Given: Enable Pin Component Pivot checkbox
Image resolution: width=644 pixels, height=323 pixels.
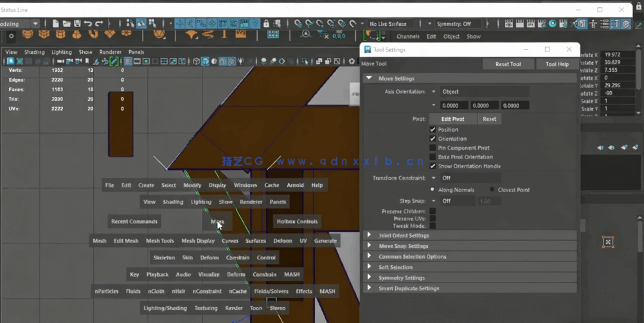Looking at the screenshot, I should tap(433, 148).
